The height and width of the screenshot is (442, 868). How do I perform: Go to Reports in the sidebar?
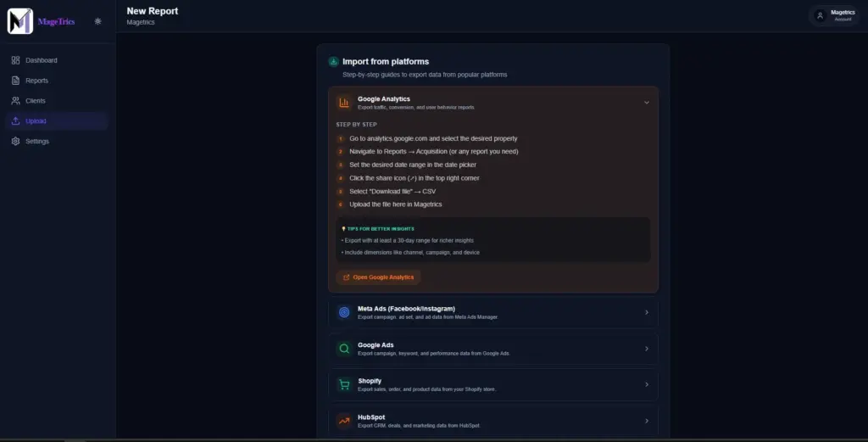coord(36,81)
